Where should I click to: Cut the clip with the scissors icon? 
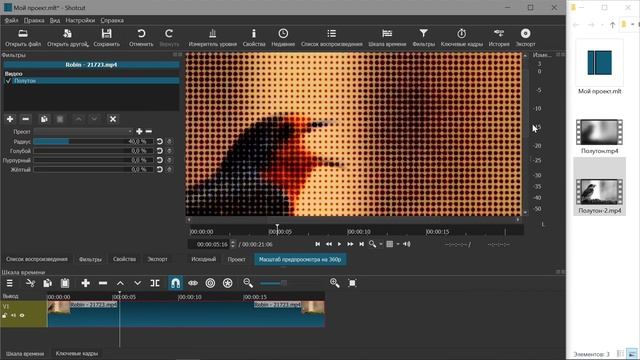(x=30, y=283)
